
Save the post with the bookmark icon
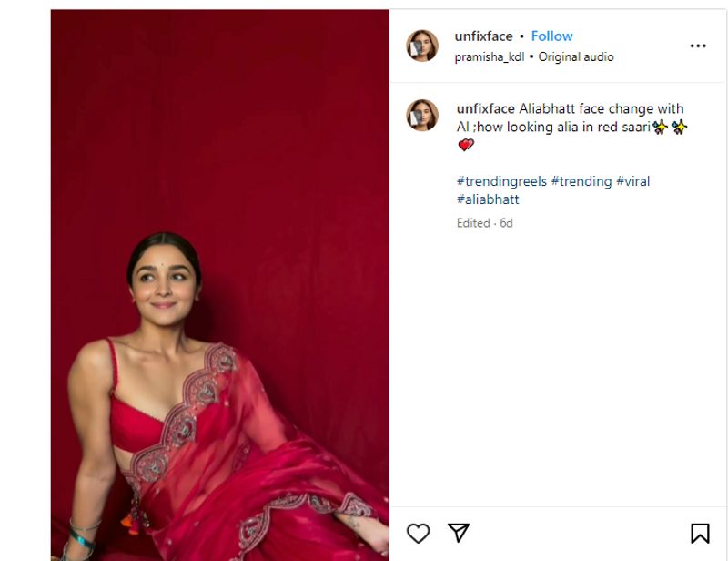coord(699,533)
